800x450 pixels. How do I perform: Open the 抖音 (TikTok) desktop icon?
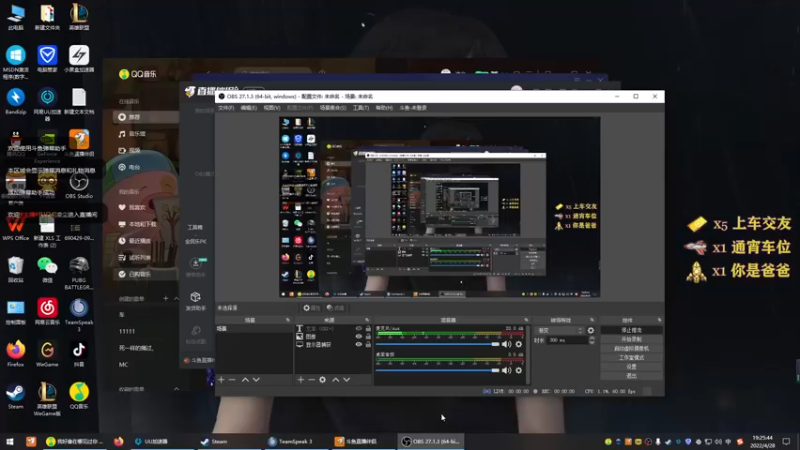79,354
